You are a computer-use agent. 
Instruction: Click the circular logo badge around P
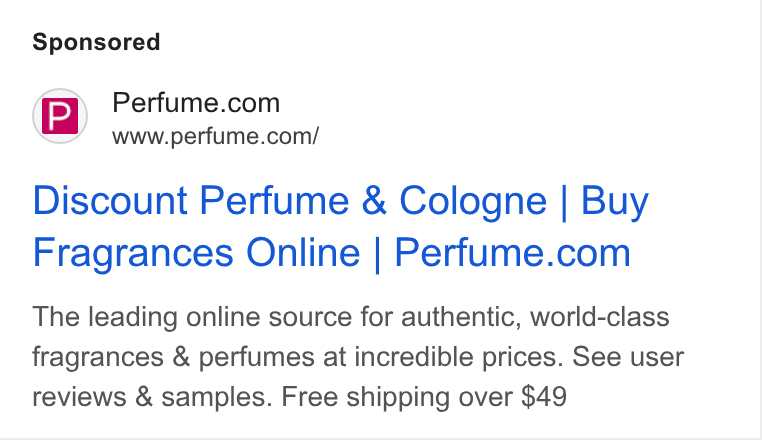tap(60, 116)
